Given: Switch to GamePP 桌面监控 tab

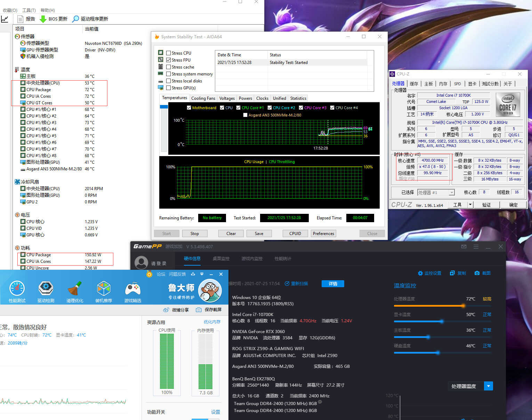Looking at the screenshot, I should (x=221, y=259).
